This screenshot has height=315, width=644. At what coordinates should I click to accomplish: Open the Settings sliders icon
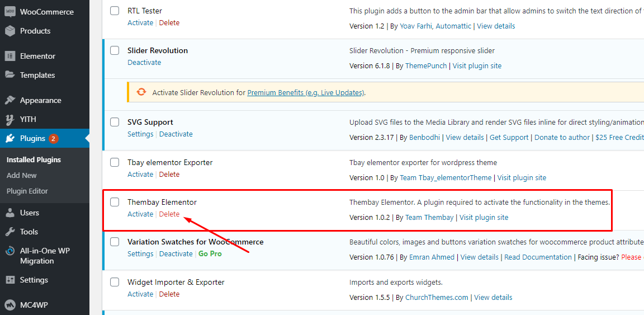click(10, 280)
